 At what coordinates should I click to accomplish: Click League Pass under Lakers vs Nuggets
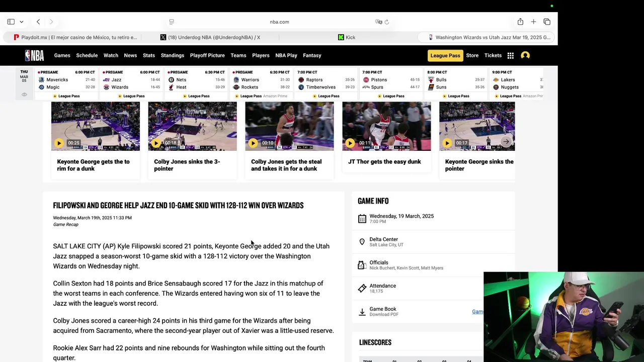click(x=508, y=96)
